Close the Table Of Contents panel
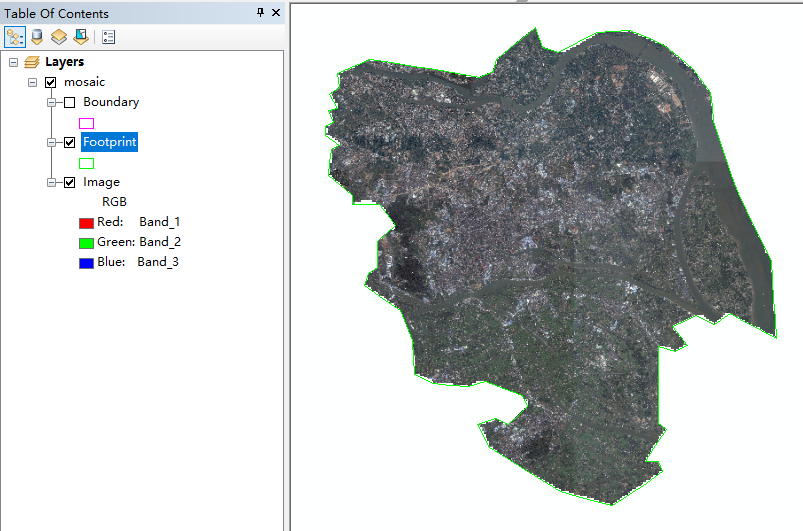 (276, 12)
